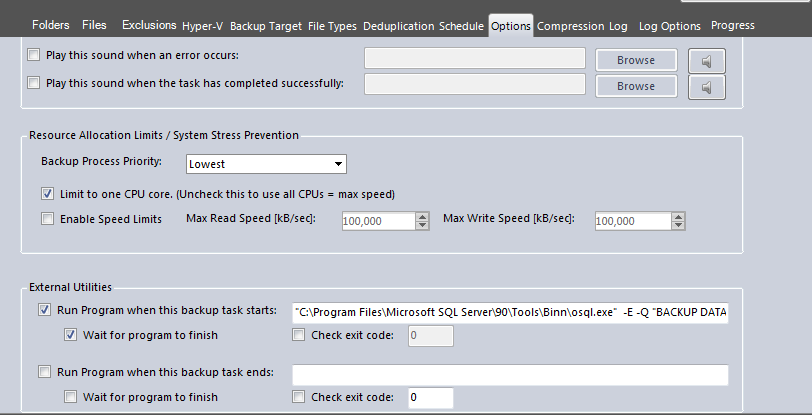The height and width of the screenshot is (415, 812).
Task: Increase Max Read Speed with up arrow
Action: coord(423,217)
